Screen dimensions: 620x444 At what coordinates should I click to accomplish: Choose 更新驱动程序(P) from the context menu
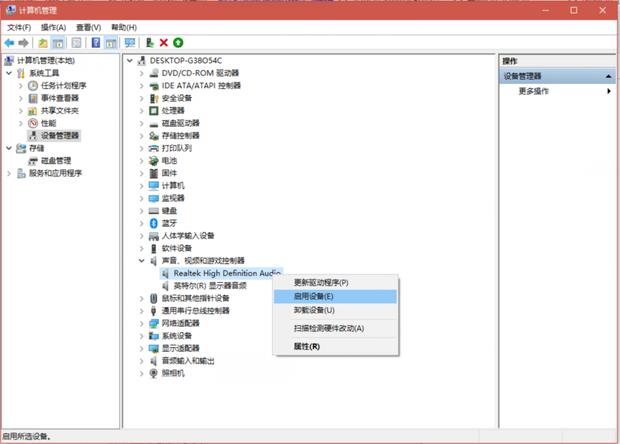pos(321,283)
